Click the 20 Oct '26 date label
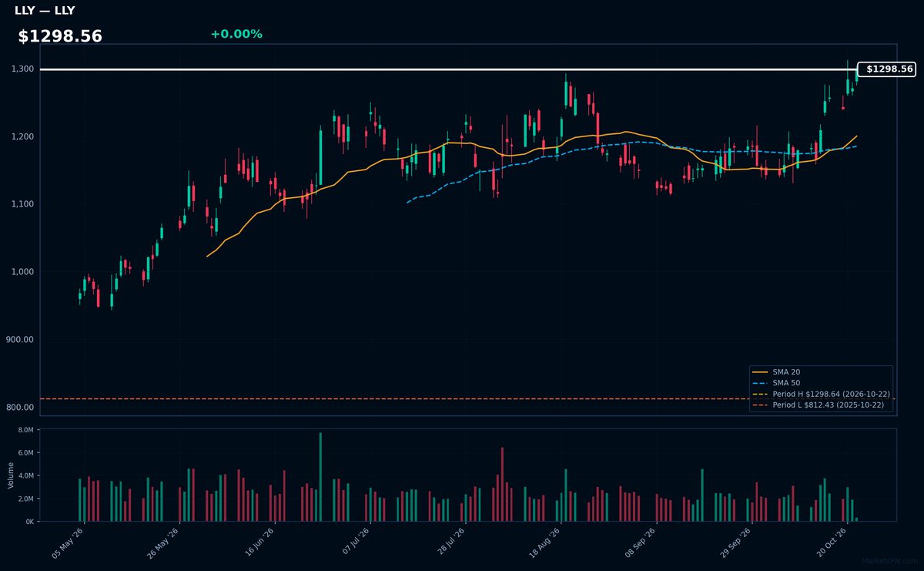This screenshot has height=571, width=924. [832, 542]
